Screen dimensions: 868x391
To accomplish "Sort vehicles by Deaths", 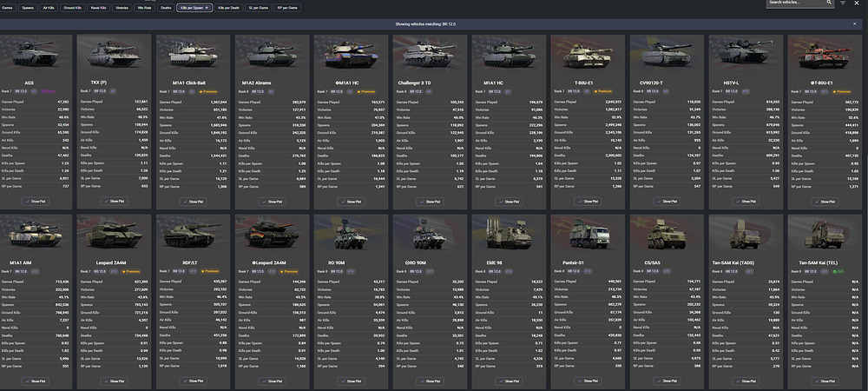I will click(166, 8).
